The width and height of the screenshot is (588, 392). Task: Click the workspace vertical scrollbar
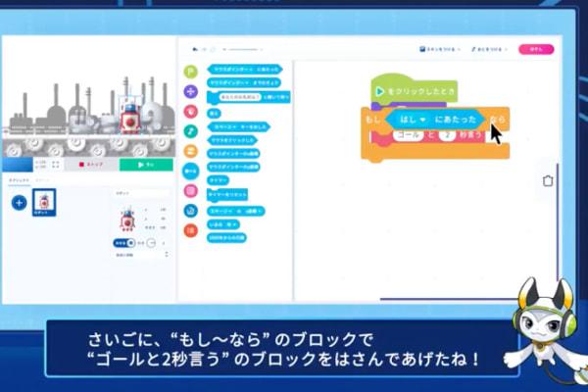pos(558,221)
